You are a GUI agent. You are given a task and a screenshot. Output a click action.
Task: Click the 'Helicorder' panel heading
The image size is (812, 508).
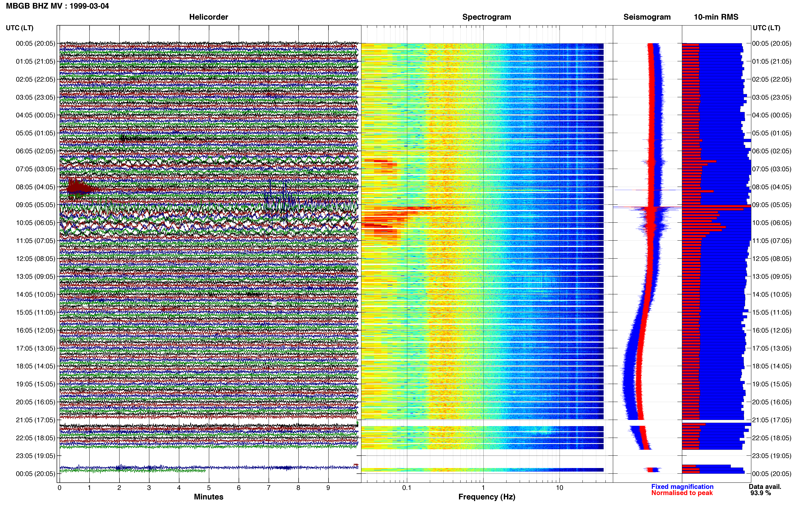209,17
